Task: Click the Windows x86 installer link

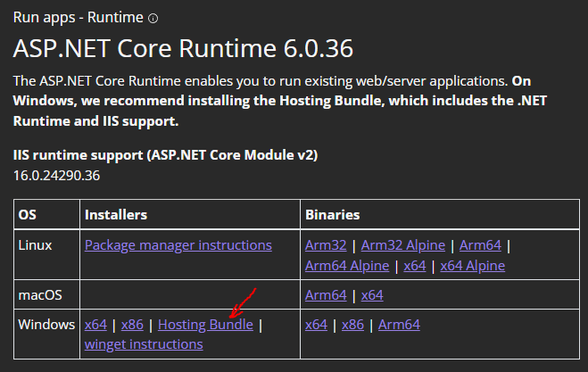Action: point(131,325)
